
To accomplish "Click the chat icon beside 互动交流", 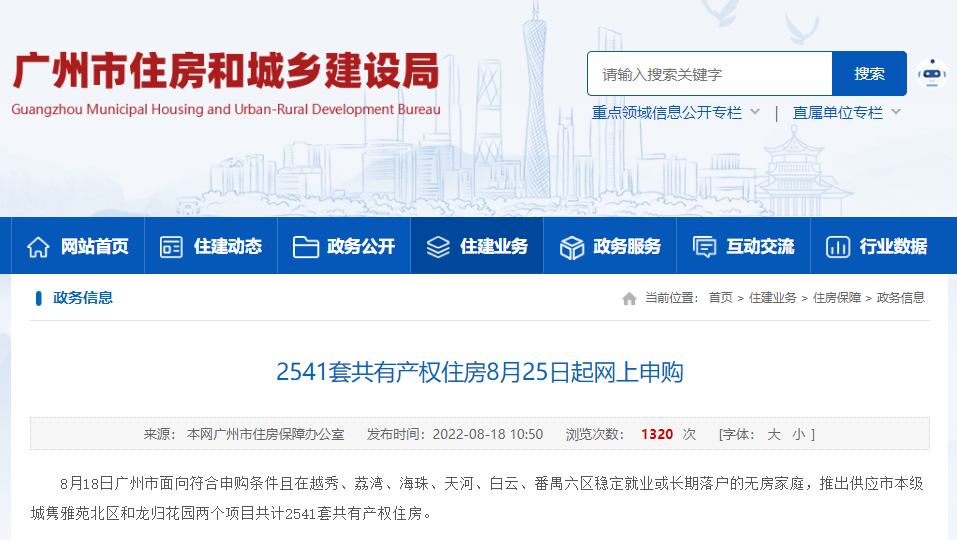I will pyautogui.click(x=704, y=247).
